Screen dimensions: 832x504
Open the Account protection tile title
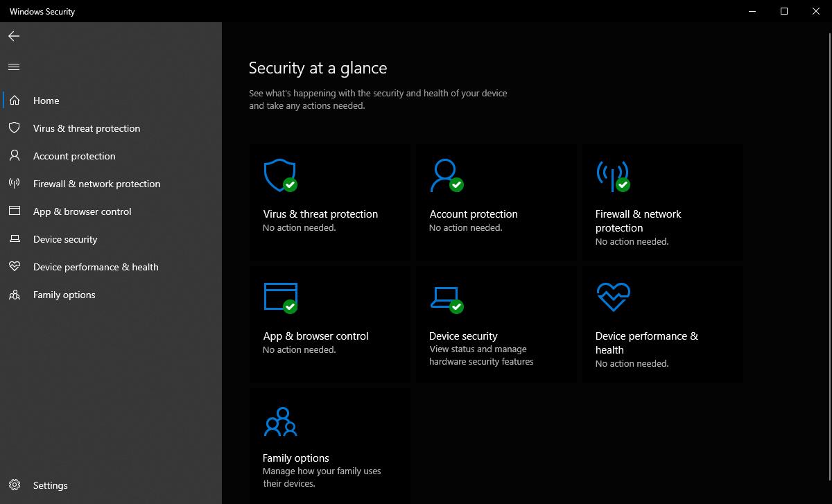point(474,214)
